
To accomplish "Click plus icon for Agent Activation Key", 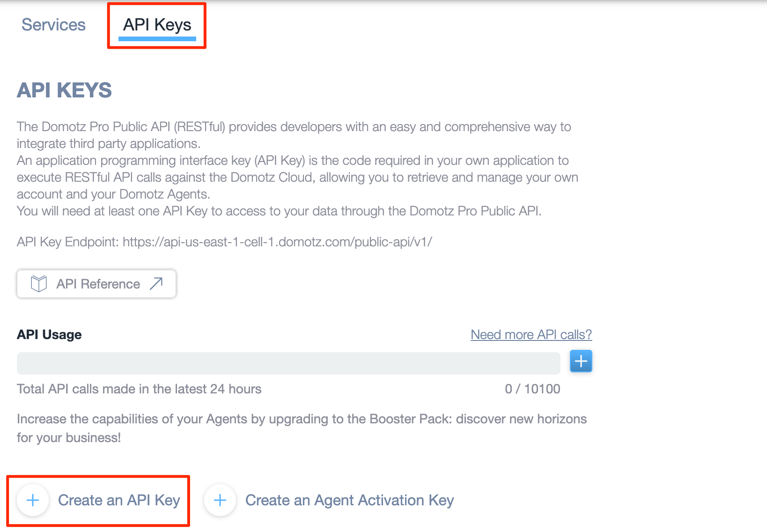I will 220,500.
